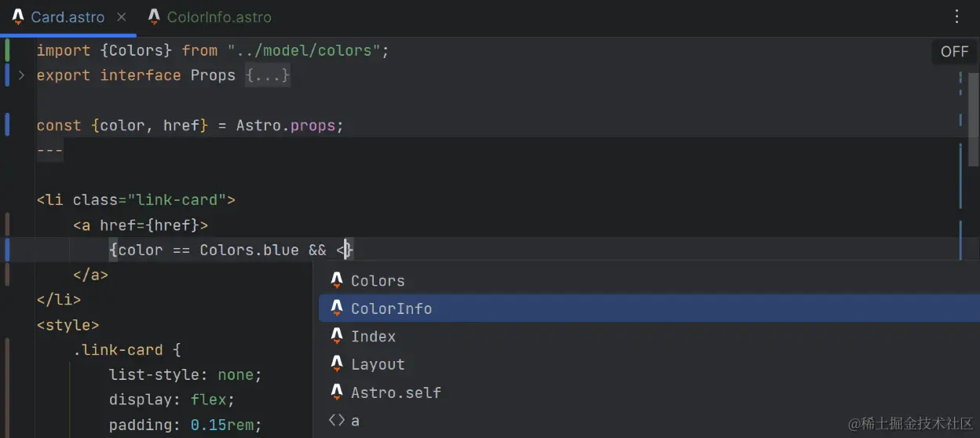Close the Card.astro tab
This screenshot has width=980, height=438.
click(121, 16)
